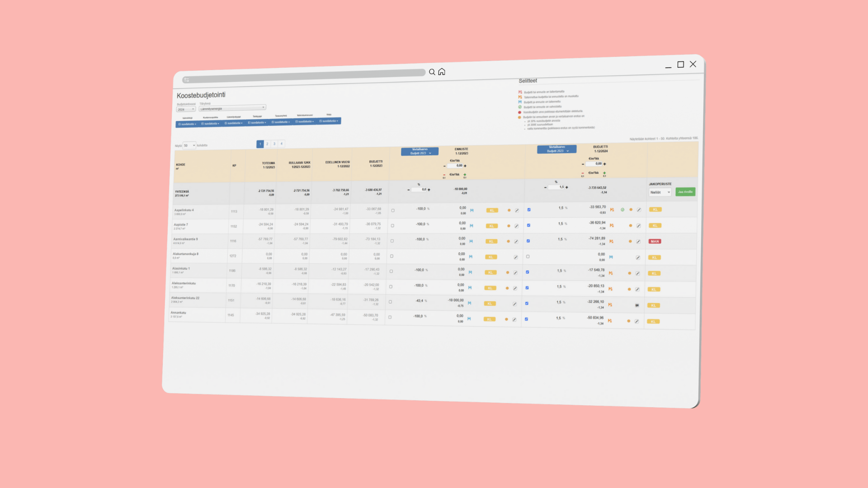Image resolution: width=868 pixels, height=488 pixels.
Task: Edit Budjetti pencil icon for Aapistie 7
Action: pos(638,225)
